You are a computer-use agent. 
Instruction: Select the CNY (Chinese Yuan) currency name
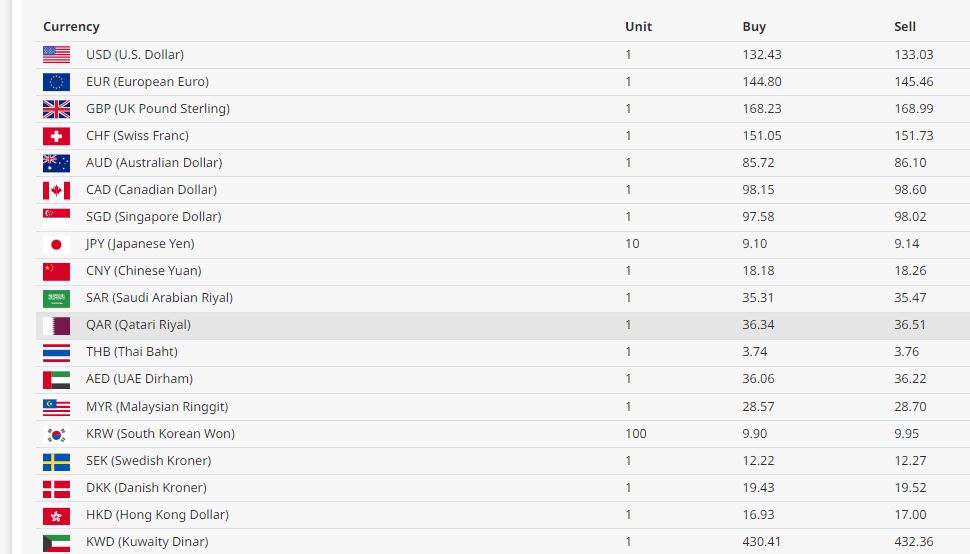143,271
